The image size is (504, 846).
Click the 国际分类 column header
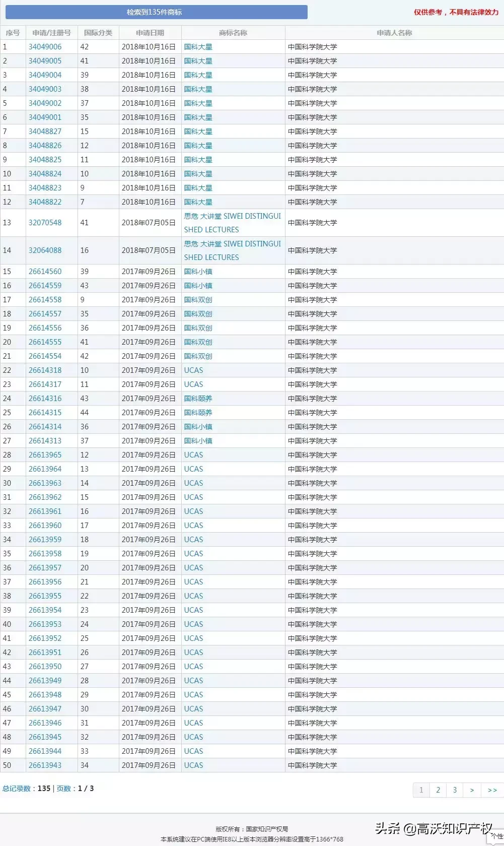pyautogui.click(x=98, y=33)
